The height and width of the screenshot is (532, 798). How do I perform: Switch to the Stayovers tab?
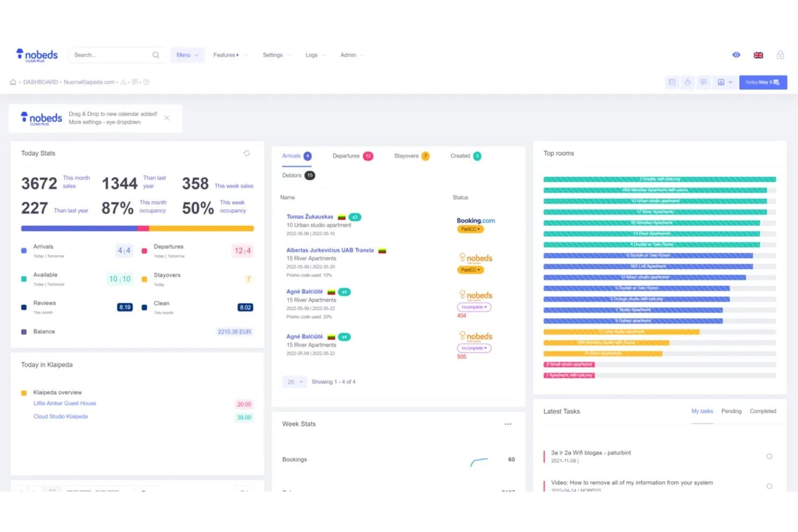pyautogui.click(x=411, y=156)
